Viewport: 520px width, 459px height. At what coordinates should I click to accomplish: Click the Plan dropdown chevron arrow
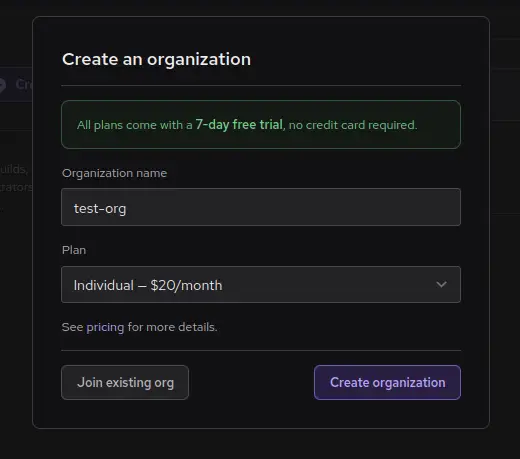(x=441, y=285)
